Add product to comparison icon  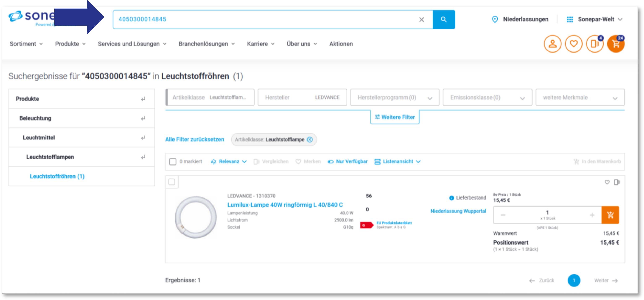click(617, 182)
